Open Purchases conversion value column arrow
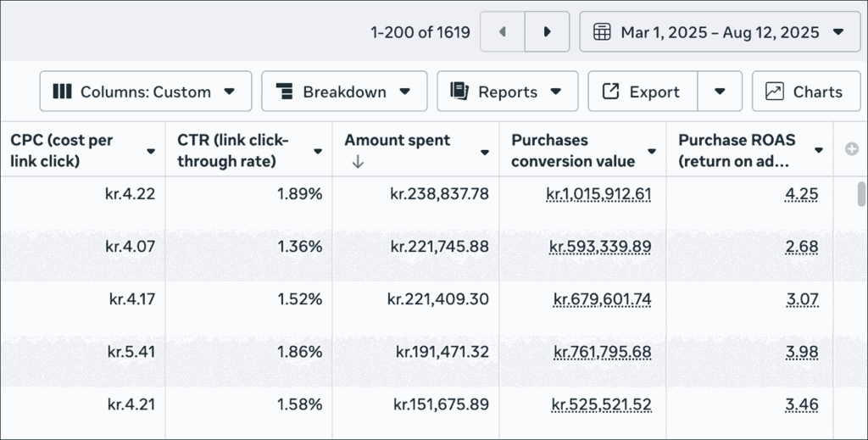This screenshot has height=440, width=868. point(652,151)
